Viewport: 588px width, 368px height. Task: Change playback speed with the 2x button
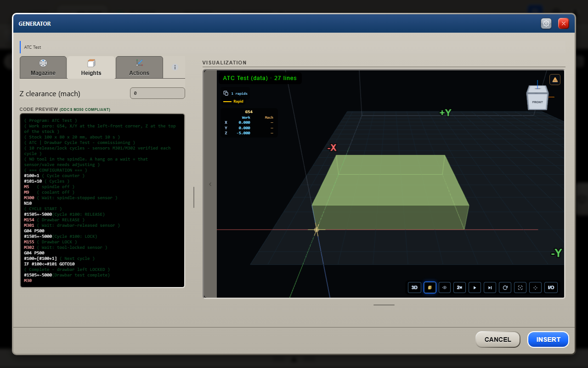tap(460, 287)
